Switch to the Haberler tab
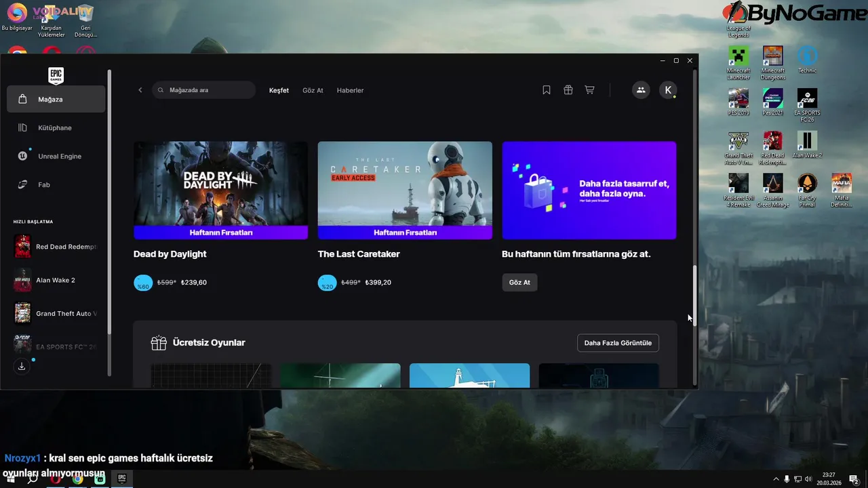 pyautogui.click(x=350, y=90)
